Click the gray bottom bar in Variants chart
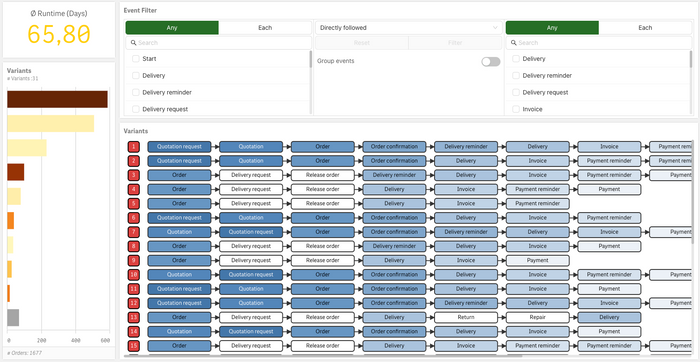This screenshot has height=362, width=700. 13,317
